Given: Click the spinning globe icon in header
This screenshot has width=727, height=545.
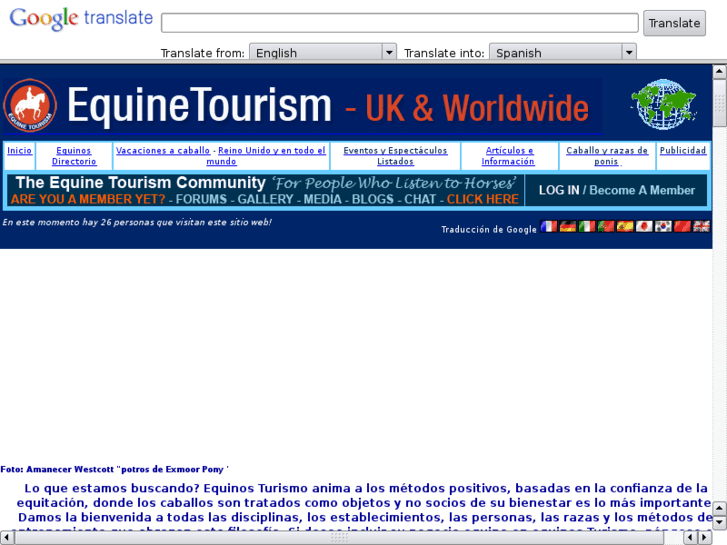Looking at the screenshot, I should pos(663,104).
